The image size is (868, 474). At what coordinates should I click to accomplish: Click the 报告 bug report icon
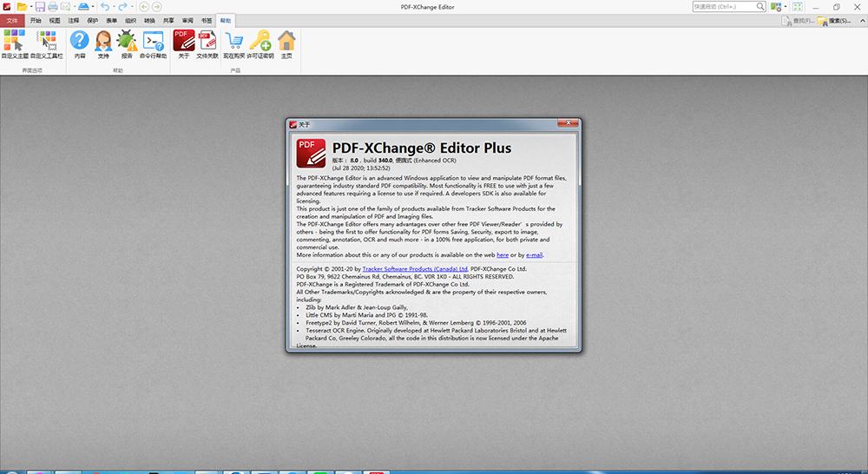pos(127,43)
